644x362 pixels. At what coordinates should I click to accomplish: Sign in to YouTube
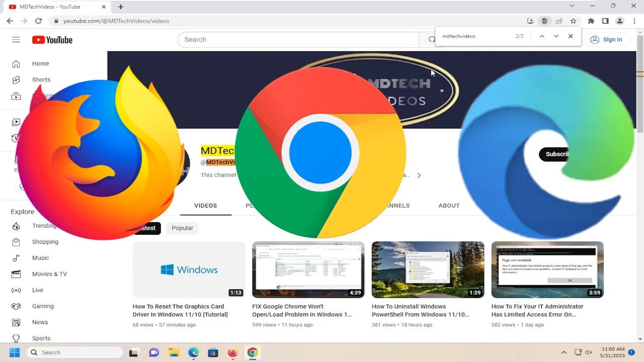point(607,40)
